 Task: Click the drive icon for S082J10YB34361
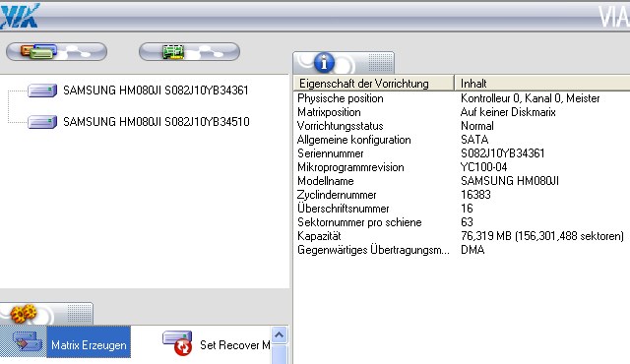tap(42, 91)
